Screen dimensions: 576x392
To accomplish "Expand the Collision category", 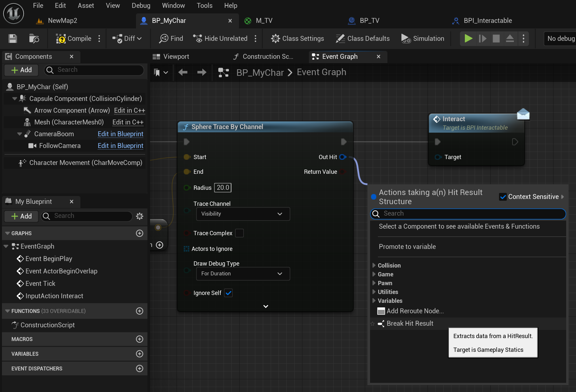I will [374, 265].
